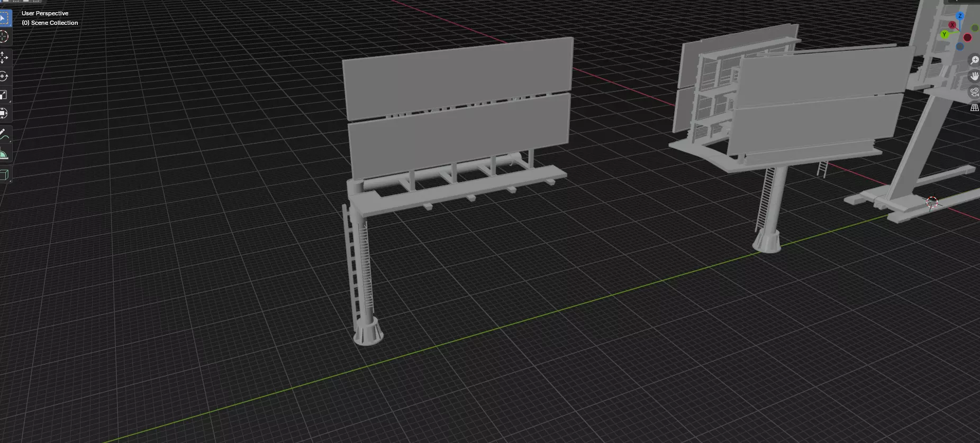
Task: Toggle perspective/orthographic grid button
Action: (974, 108)
